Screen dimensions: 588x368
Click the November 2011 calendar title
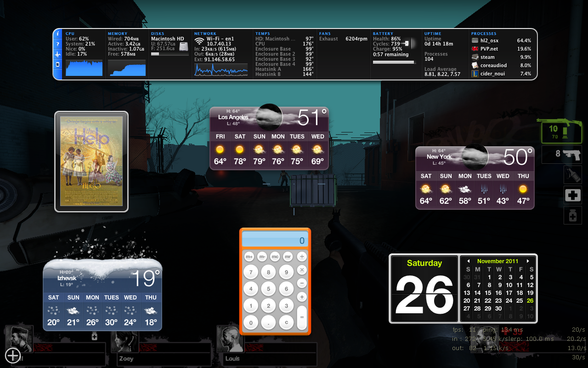pos(498,261)
